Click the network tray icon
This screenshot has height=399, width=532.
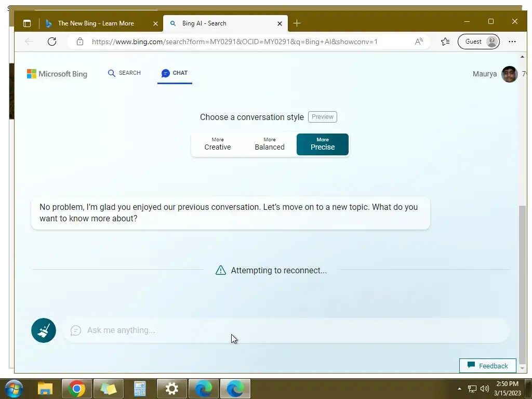[x=472, y=389]
